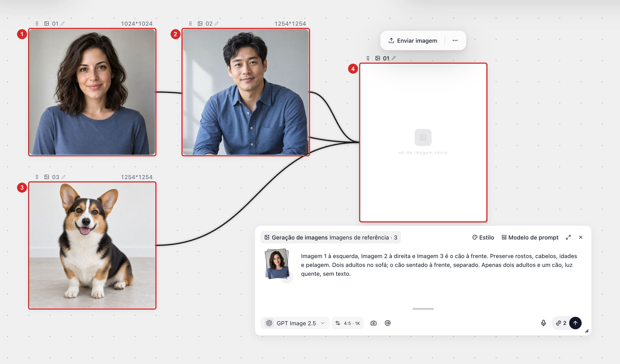The height and width of the screenshot is (364, 620).
Task: Expand the prompt panel to fullscreen
Action: (x=568, y=237)
